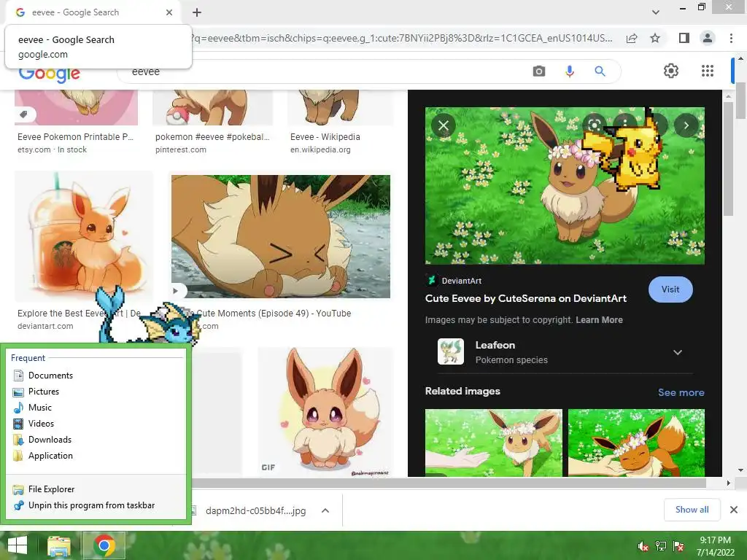The height and width of the screenshot is (560, 747).
Task: Show all downloads
Action: point(692,510)
